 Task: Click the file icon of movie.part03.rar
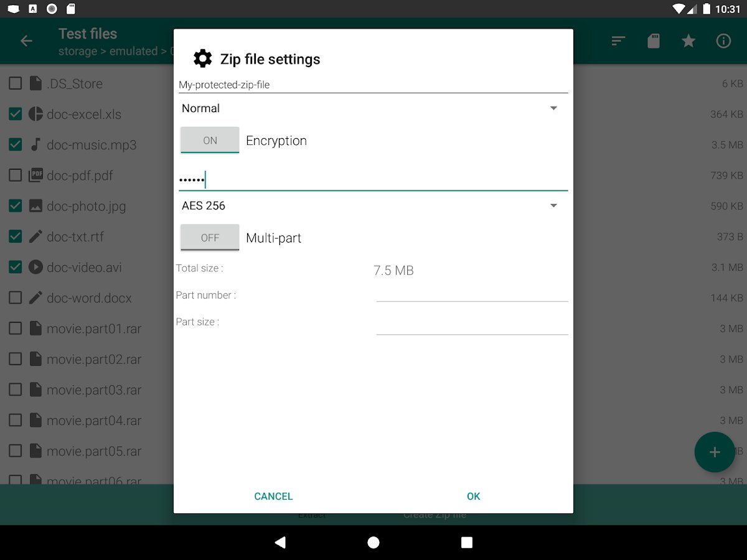coord(35,390)
